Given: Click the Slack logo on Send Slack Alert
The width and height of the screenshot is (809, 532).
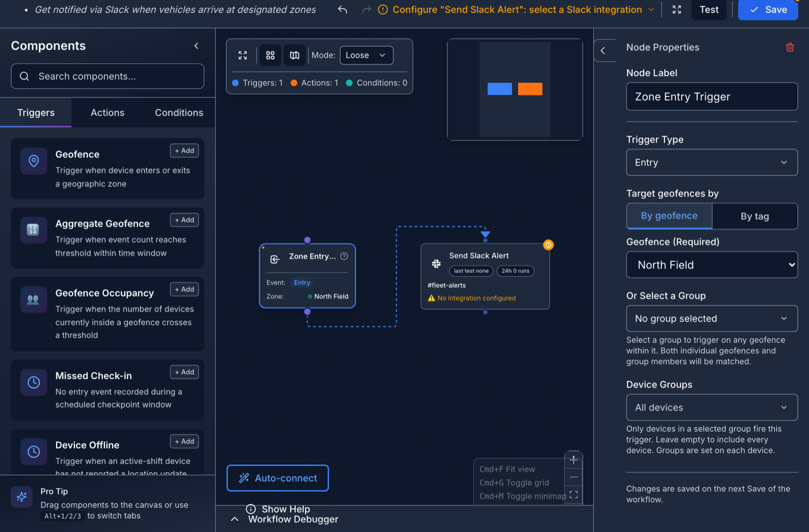Looking at the screenshot, I should click(x=436, y=263).
